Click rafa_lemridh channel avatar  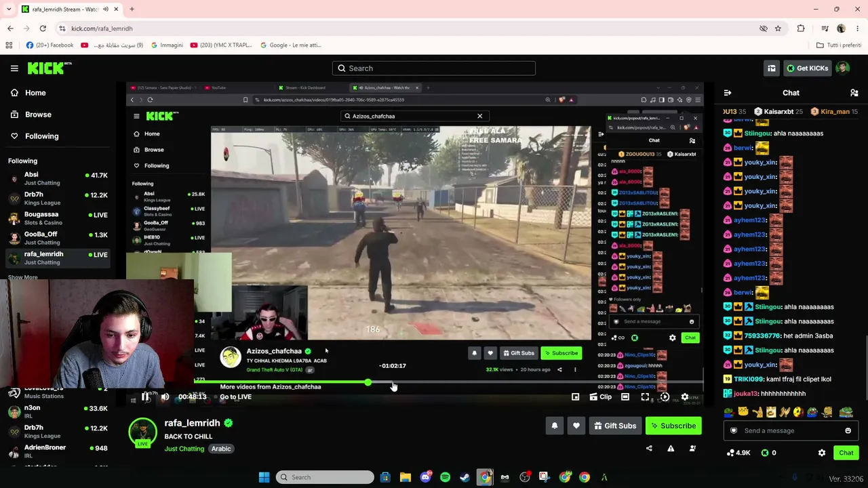(142, 432)
